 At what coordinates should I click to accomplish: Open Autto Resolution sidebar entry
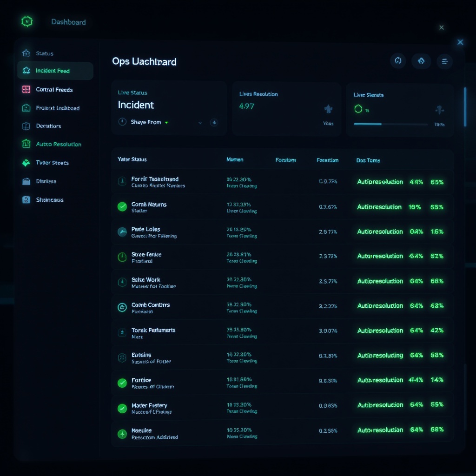point(59,144)
